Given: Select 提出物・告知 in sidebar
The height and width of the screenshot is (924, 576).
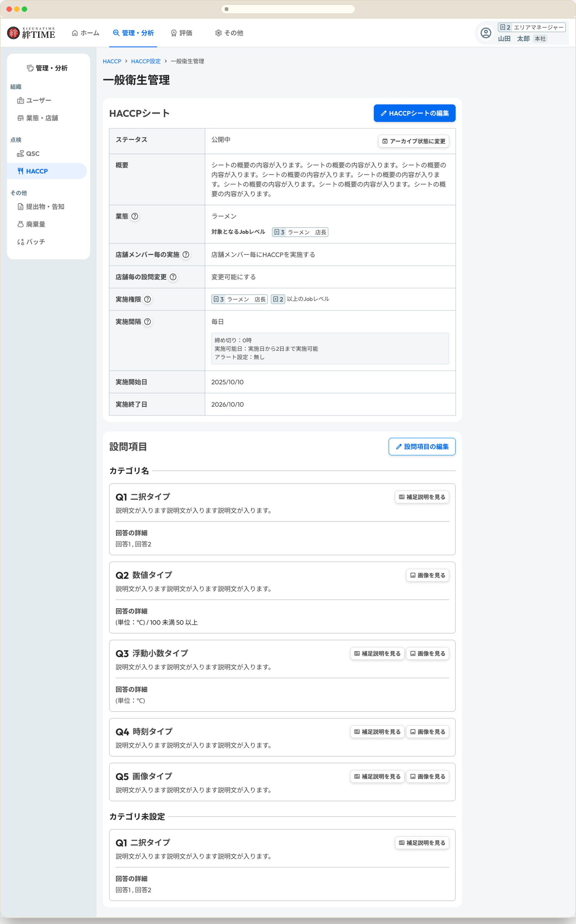Looking at the screenshot, I should click(x=47, y=207).
